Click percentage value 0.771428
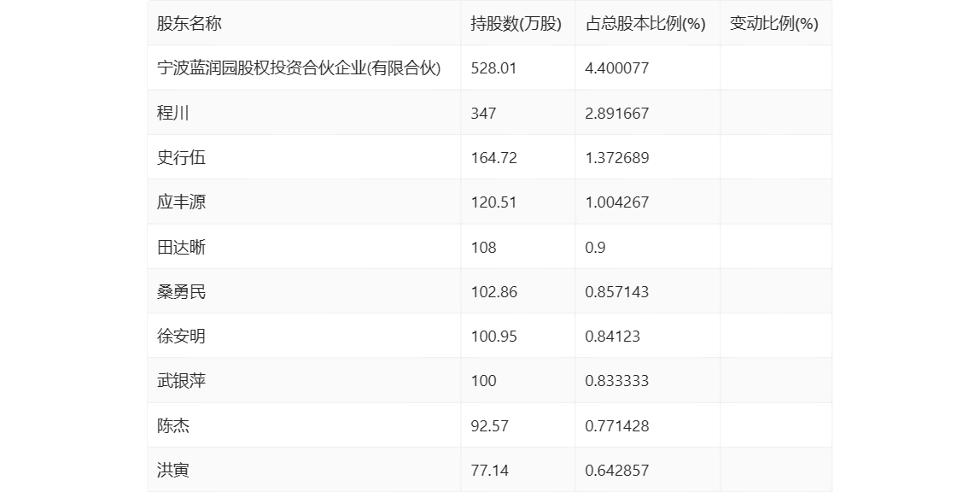980x492 pixels. coord(617,425)
